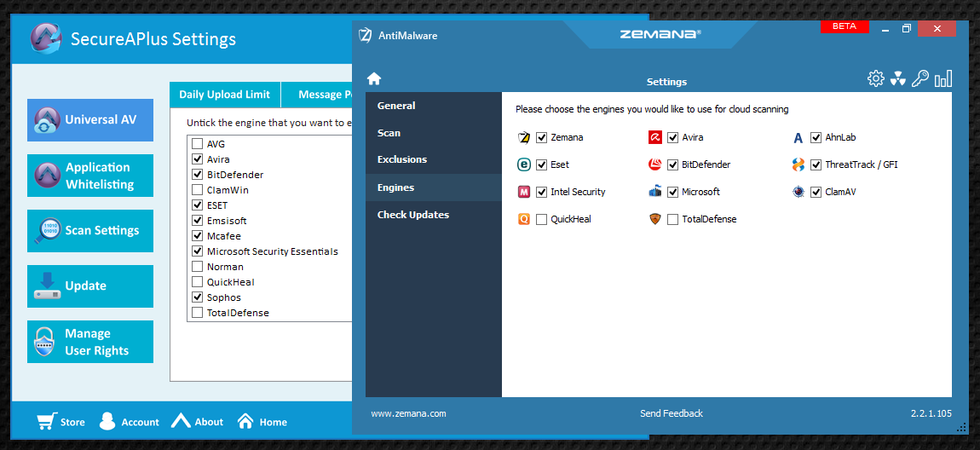
Task: Click the radiation-symbol icon in Zemana toolbar
Action: 897,78
